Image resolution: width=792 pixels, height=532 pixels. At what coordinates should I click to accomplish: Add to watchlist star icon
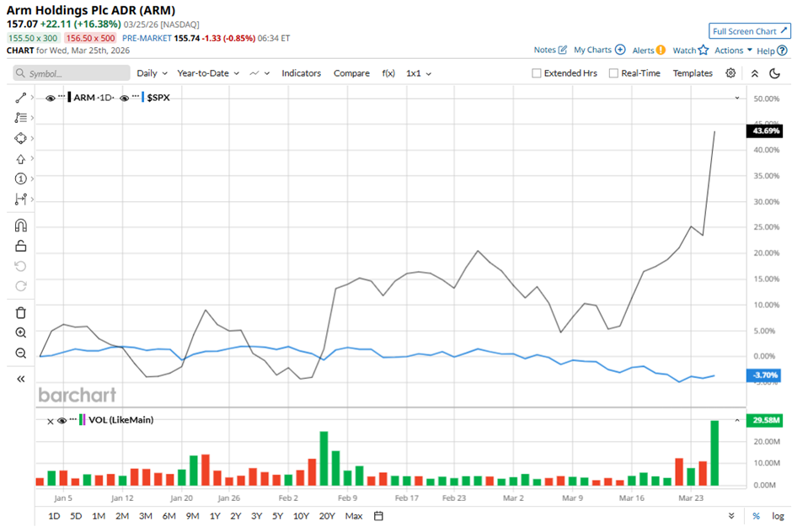[703, 50]
